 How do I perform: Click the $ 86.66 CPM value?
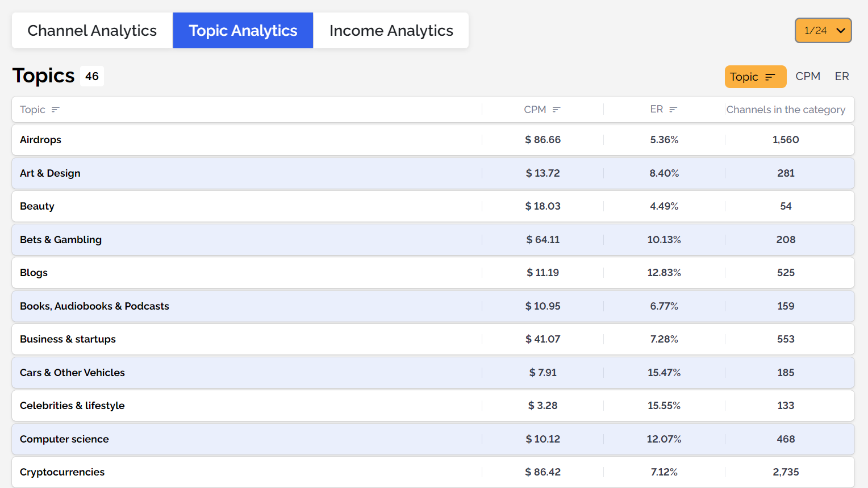pyautogui.click(x=542, y=140)
